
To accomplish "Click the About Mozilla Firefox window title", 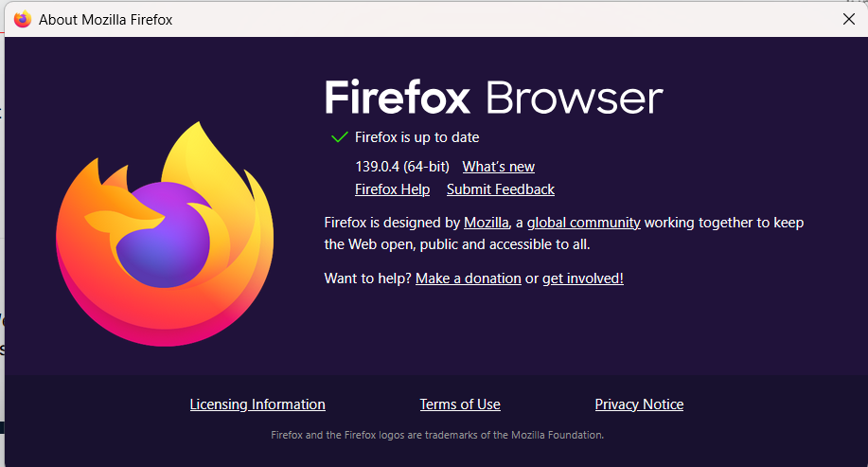I will pyautogui.click(x=106, y=20).
